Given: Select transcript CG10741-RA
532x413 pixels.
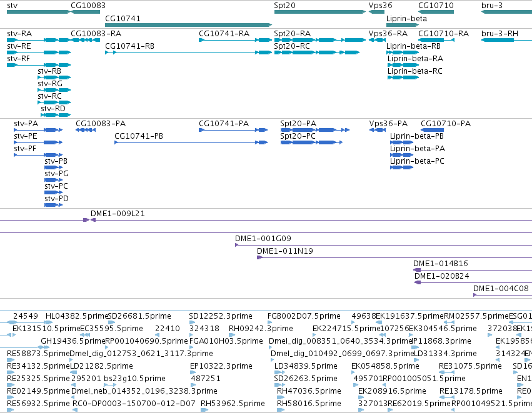Looking at the screenshot, I should click(236, 40).
